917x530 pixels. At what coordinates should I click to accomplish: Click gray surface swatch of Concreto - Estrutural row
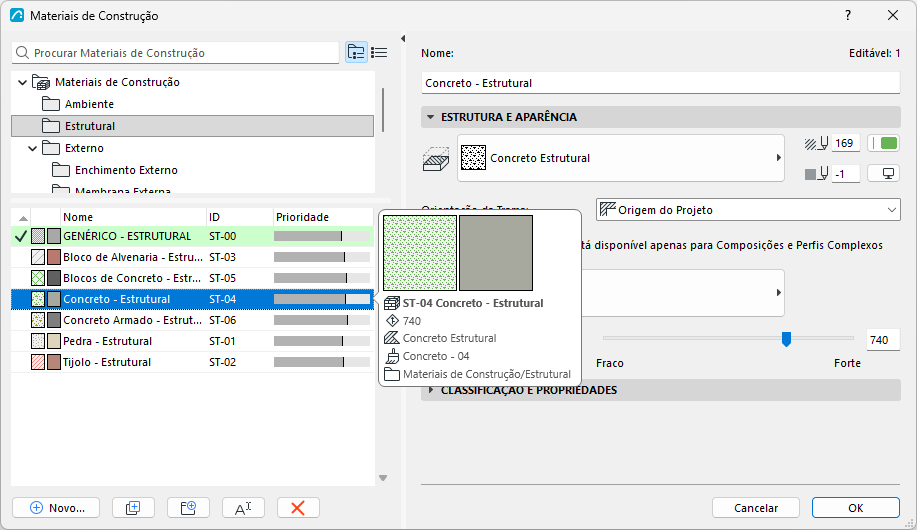pyautogui.click(x=54, y=299)
